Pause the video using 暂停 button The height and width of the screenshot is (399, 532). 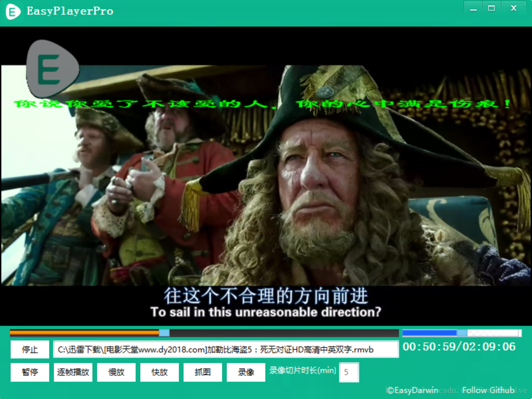(x=30, y=372)
